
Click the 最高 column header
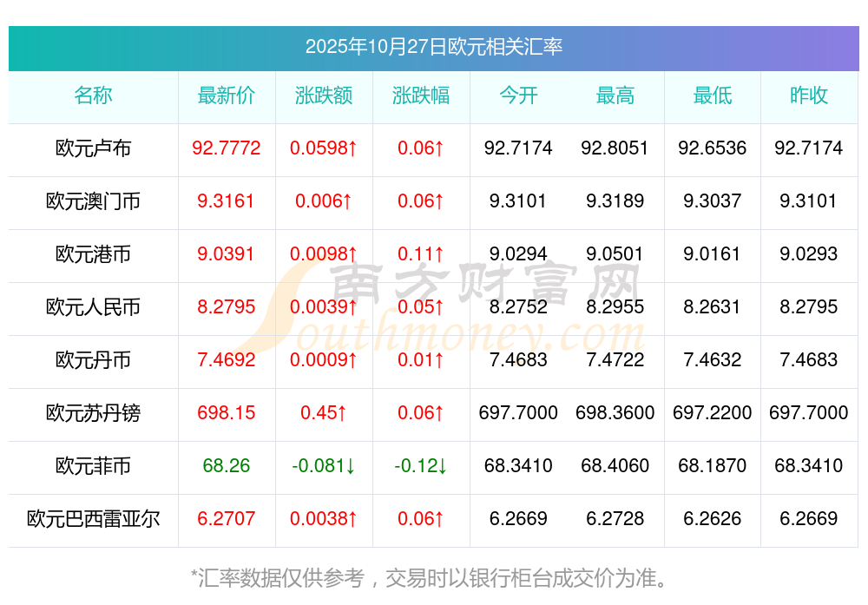615,95
